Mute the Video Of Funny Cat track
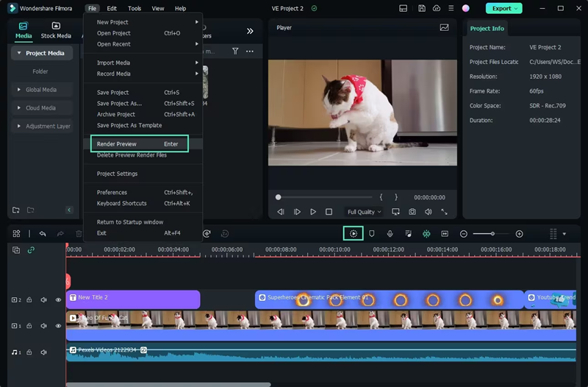This screenshot has height=387, width=588. [43, 326]
